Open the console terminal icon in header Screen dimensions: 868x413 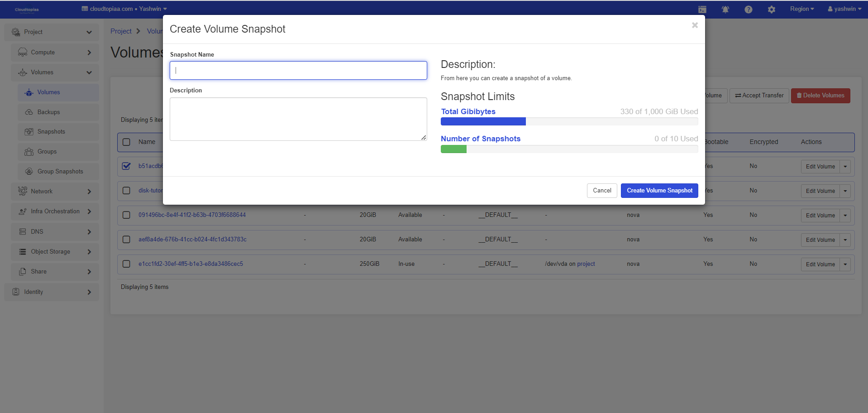point(702,10)
